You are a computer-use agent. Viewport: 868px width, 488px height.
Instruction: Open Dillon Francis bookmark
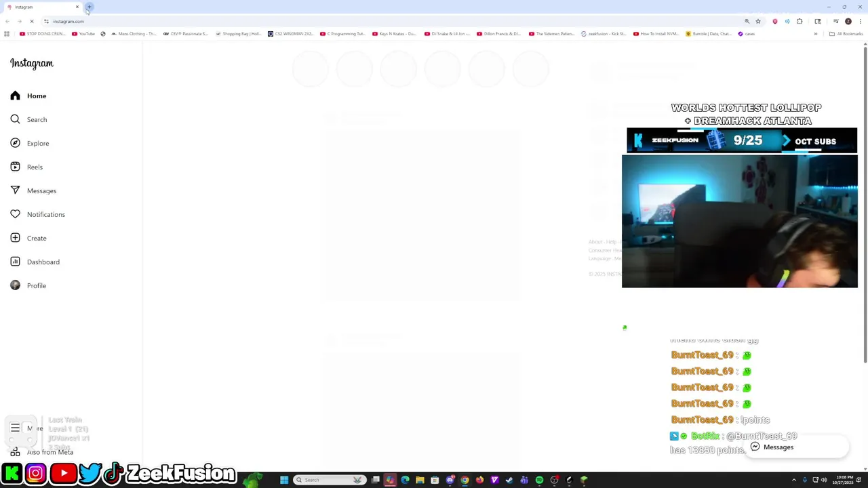(x=499, y=34)
